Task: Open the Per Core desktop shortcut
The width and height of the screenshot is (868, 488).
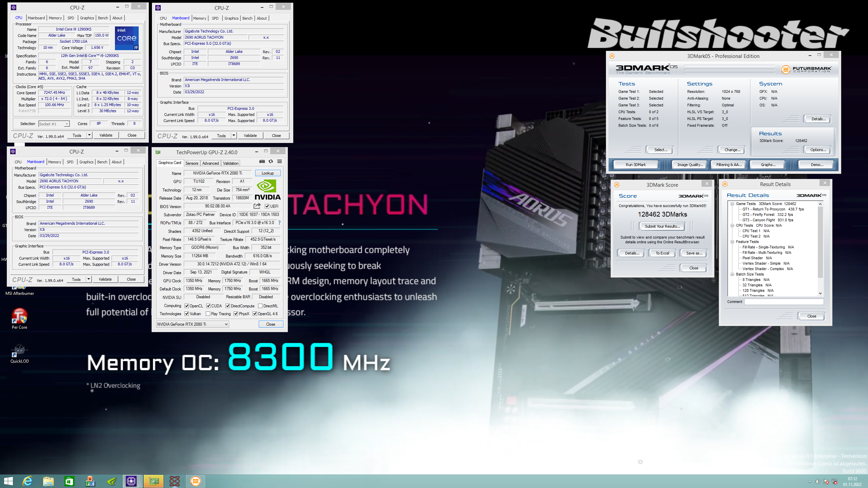Action: point(19,319)
